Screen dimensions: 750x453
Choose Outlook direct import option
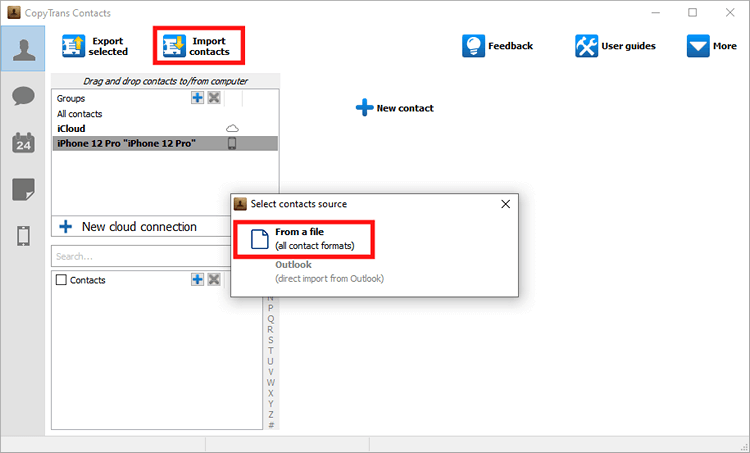coord(329,271)
